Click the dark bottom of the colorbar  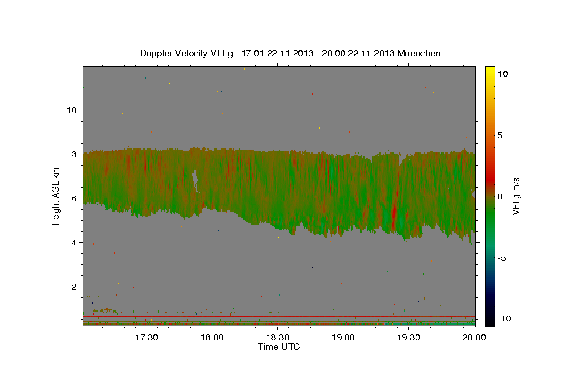490,316
